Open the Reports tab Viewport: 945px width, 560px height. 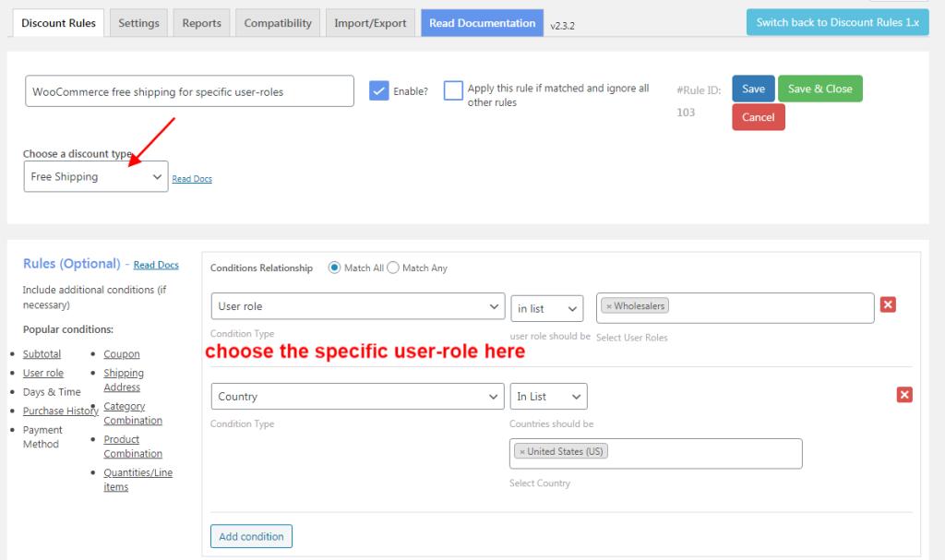(x=202, y=23)
